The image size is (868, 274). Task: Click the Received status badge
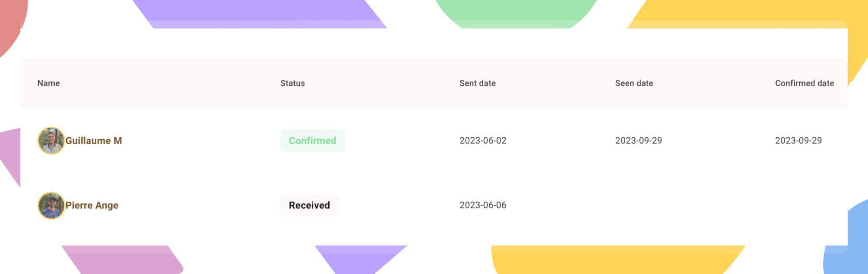(x=309, y=205)
